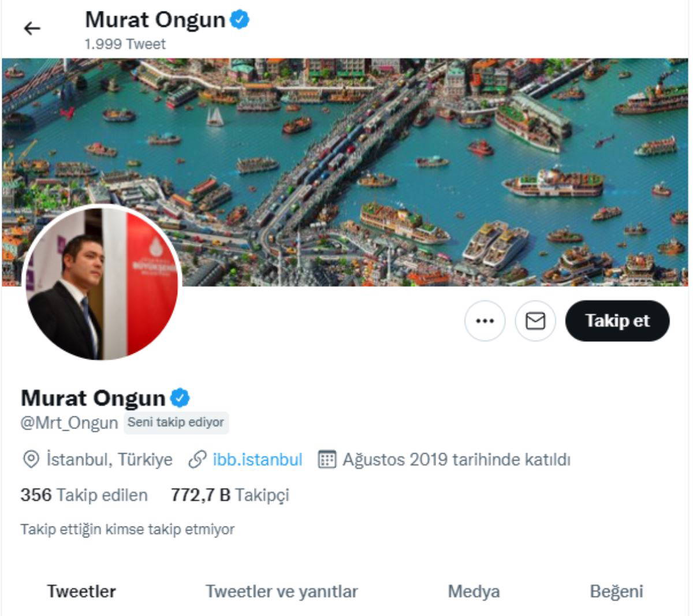Click the calendar join date icon

tap(327, 460)
